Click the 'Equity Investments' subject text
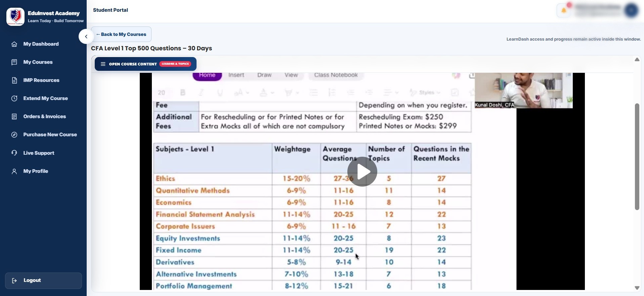644x296 pixels. coord(188,239)
